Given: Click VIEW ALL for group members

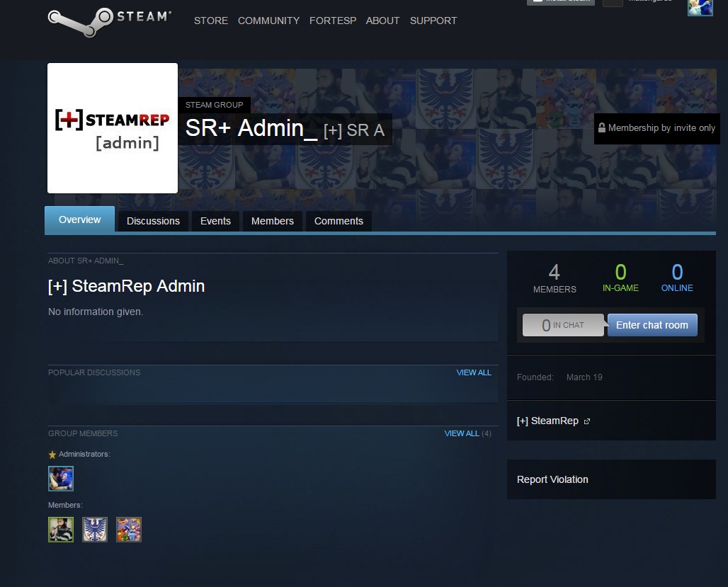Looking at the screenshot, I should pos(462,433).
